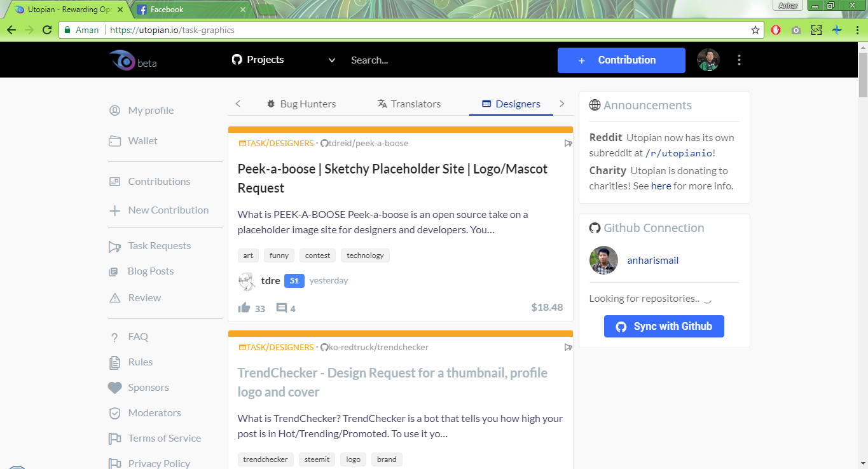Click the $18.48 payout value
868x469 pixels.
coord(547,308)
